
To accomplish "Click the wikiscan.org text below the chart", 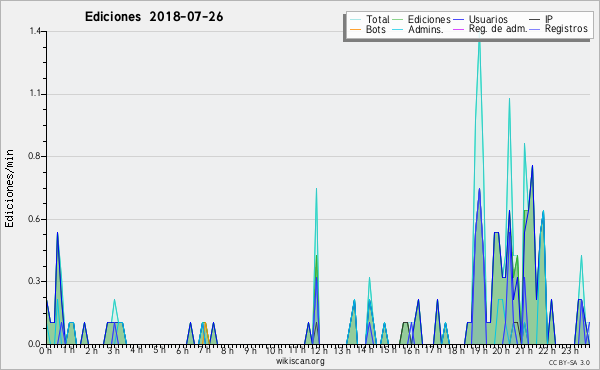I will (300, 362).
